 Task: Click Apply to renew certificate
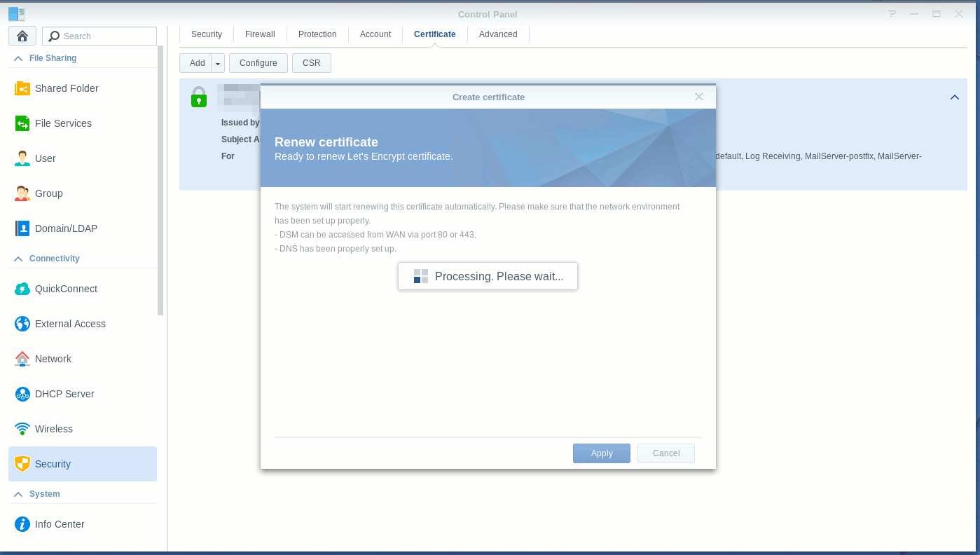pos(602,453)
